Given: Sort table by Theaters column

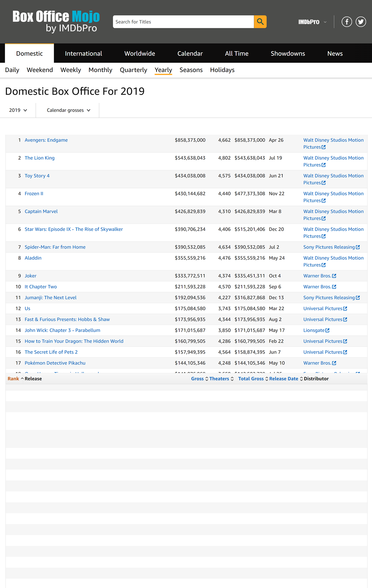Looking at the screenshot, I should point(221,379).
